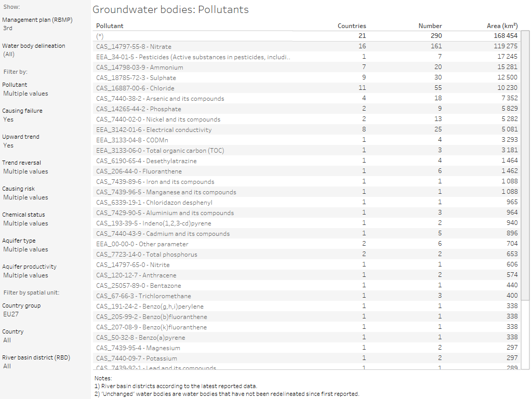This screenshot has width=532, height=399.
Task: Click the Nitrate number value 161
Action: click(436, 46)
